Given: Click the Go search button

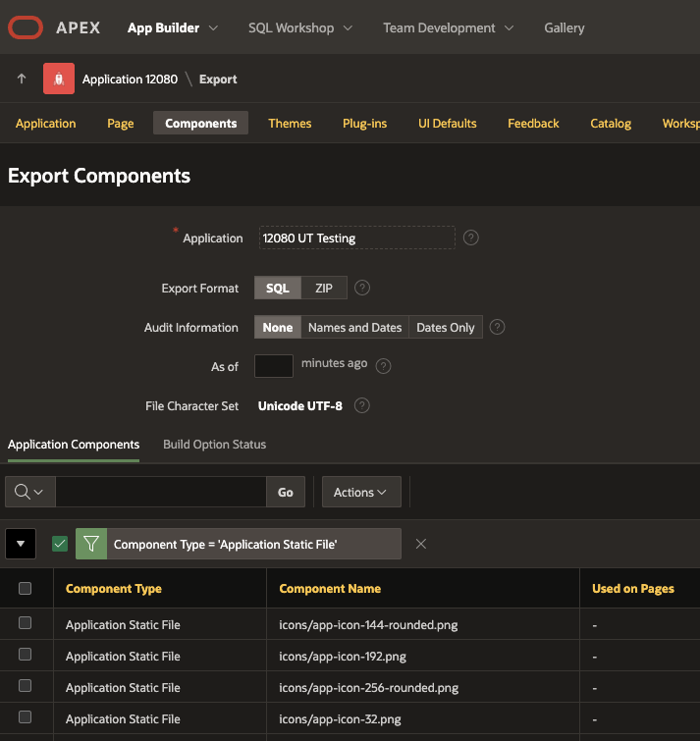Looking at the screenshot, I should pos(286,492).
